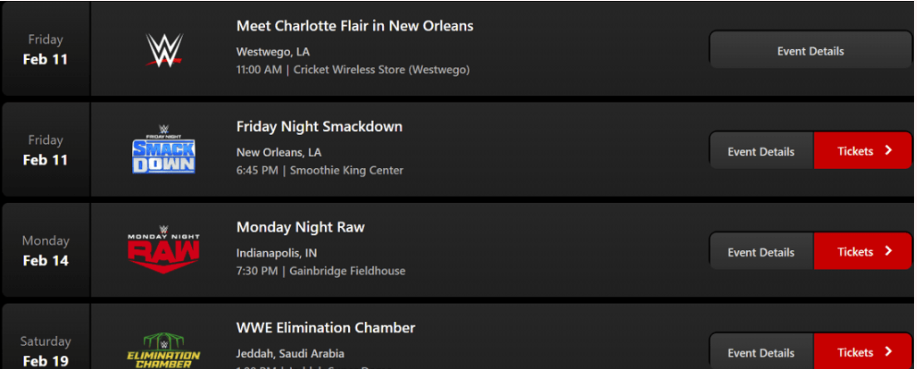This screenshot has width=917, height=369.
Task: Click the arrow on SmackDown Tickets button
Action: (x=888, y=151)
